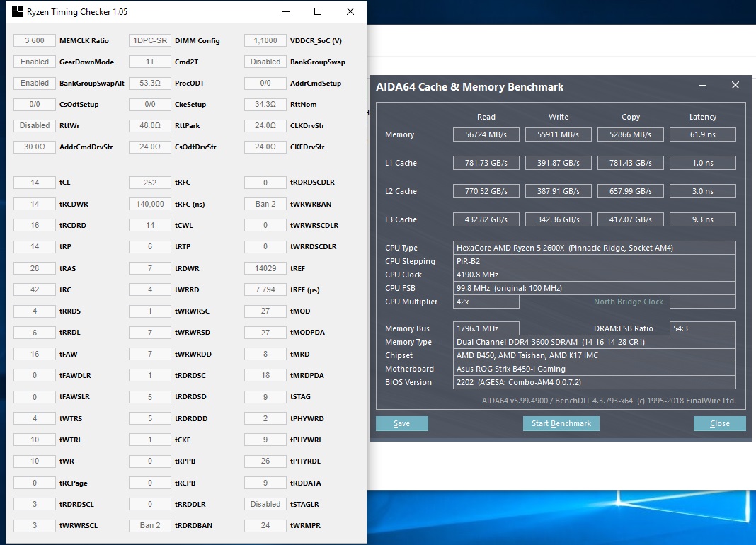The width and height of the screenshot is (756, 545).
Task: Click the CPU Clock value 4190.8 MHz
Action: pyautogui.click(x=595, y=275)
